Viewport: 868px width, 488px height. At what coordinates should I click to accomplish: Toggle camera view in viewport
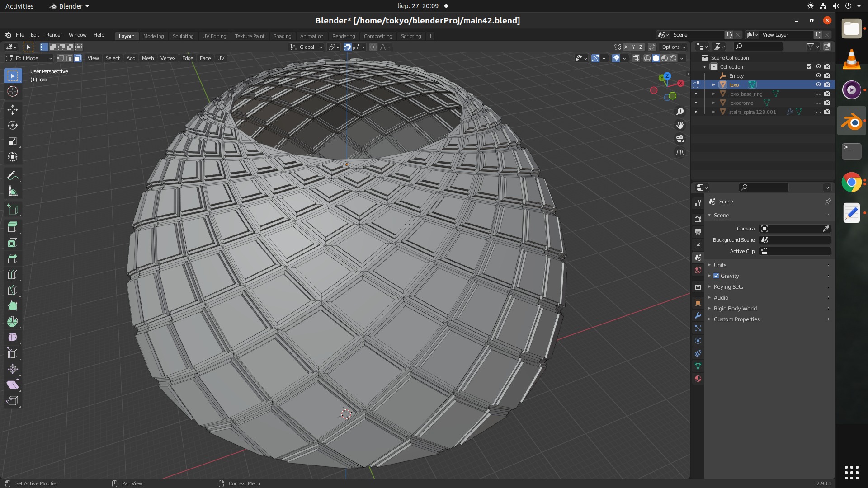pyautogui.click(x=680, y=139)
